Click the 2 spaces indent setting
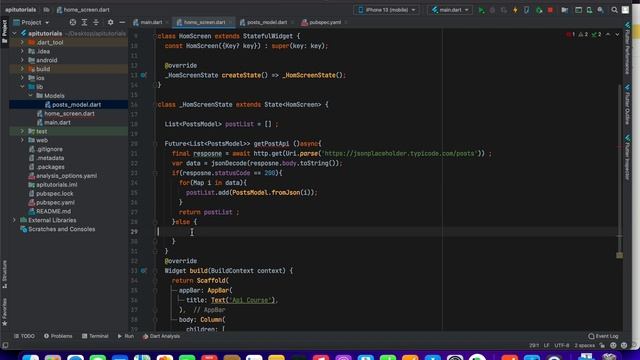The height and width of the screenshot is (360, 640). click(x=584, y=346)
